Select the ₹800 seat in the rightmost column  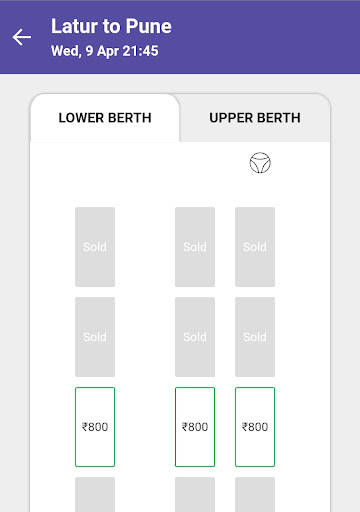(x=255, y=427)
